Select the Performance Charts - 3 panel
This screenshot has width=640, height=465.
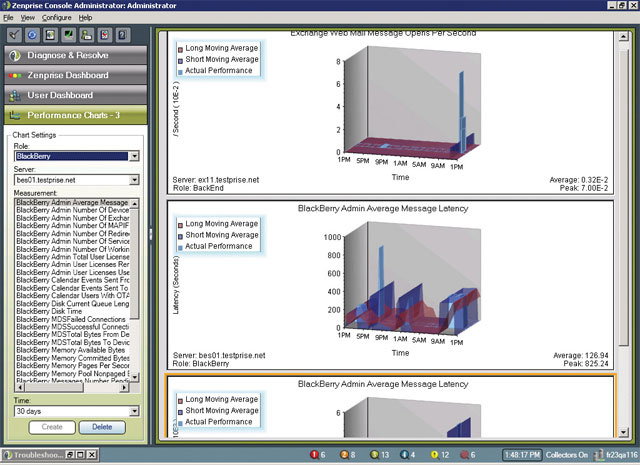(x=76, y=116)
